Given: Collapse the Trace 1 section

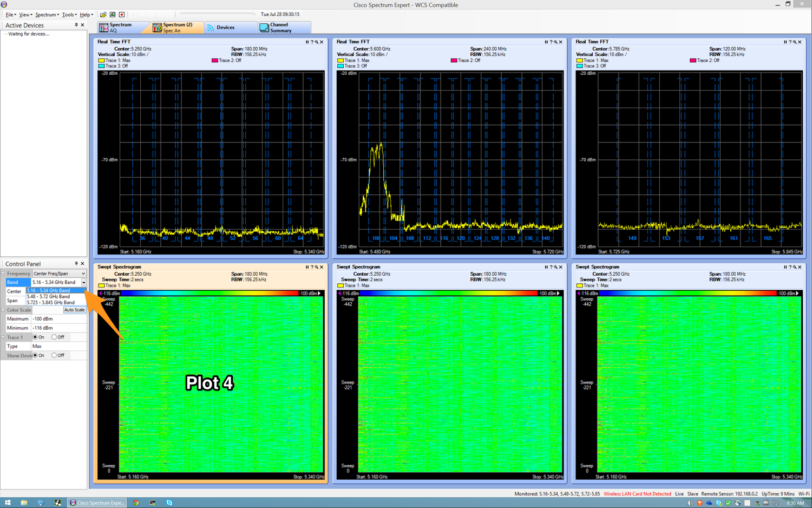Looking at the screenshot, I should [3, 337].
